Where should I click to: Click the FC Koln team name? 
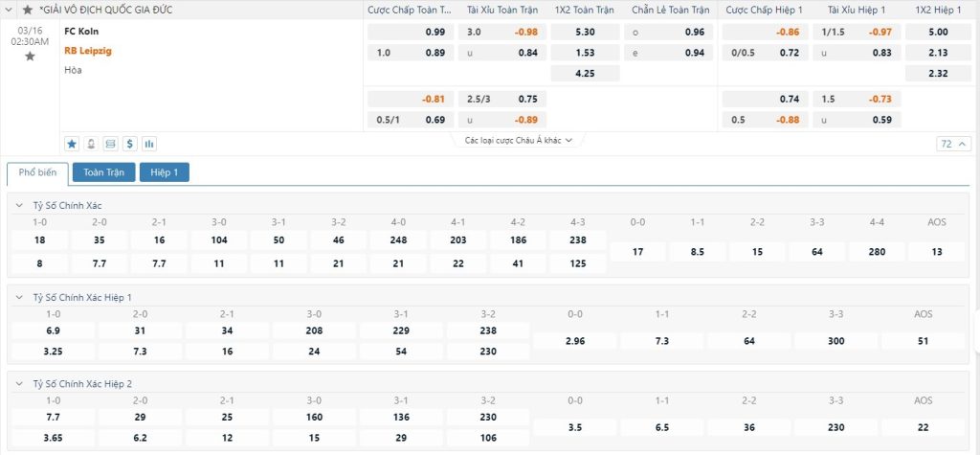[81, 31]
